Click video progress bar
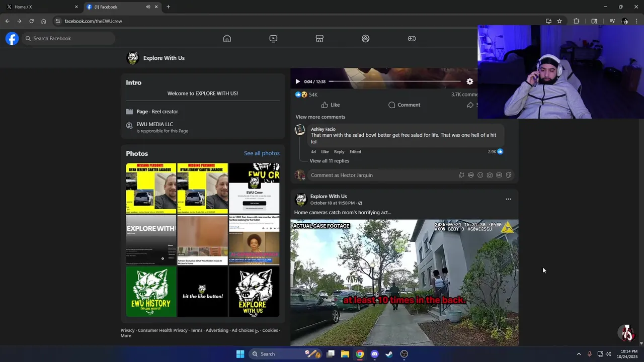This screenshot has width=644, height=362. [394, 81]
